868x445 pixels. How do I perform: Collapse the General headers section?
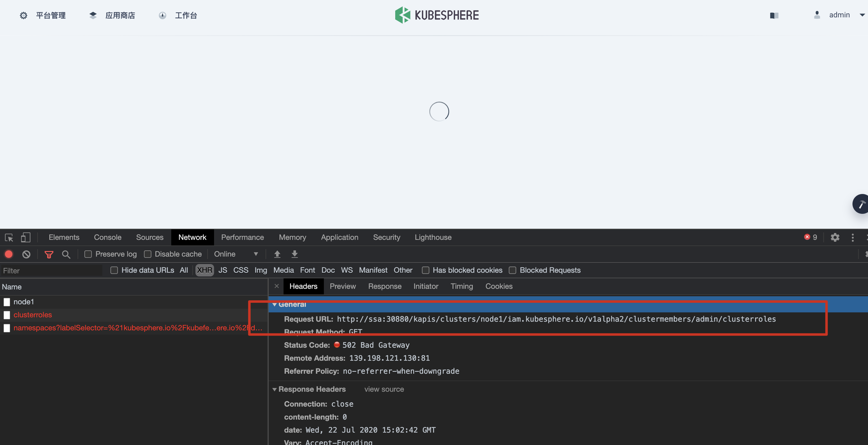[275, 304]
